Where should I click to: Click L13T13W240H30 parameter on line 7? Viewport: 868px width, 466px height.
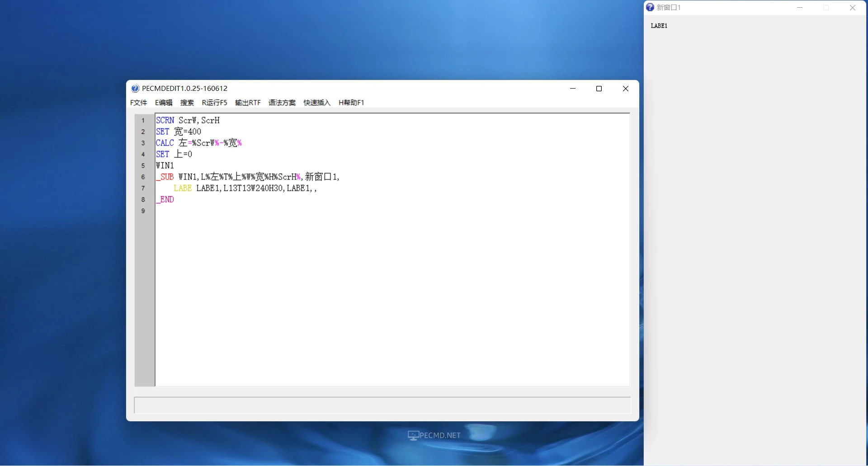coord(253,188)
